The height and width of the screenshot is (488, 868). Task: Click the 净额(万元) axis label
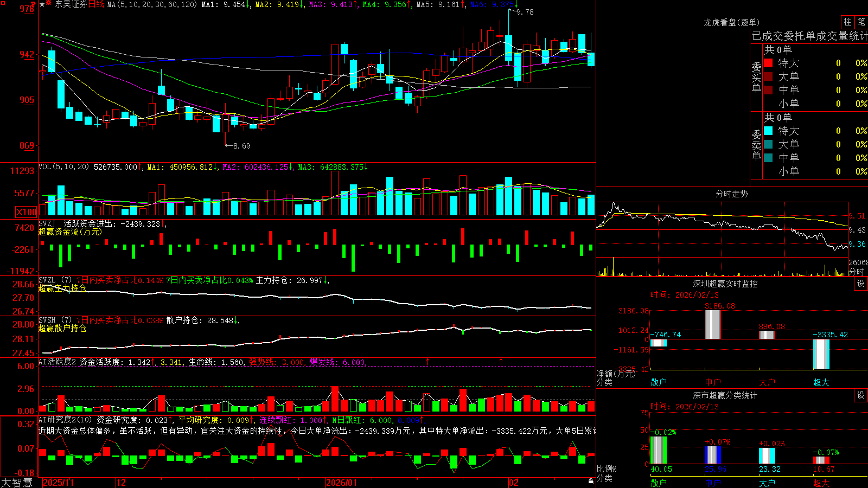click(x=616, y=374)
